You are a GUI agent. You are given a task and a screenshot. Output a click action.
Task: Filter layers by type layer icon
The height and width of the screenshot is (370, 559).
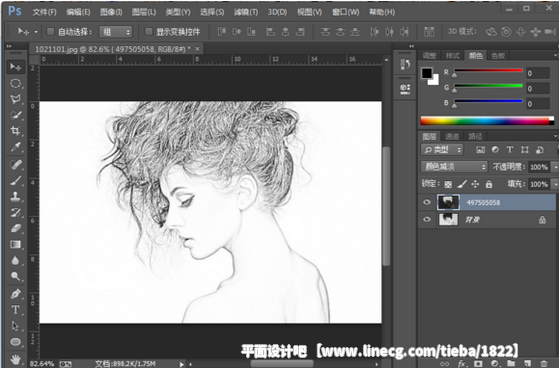click(510, 150)
